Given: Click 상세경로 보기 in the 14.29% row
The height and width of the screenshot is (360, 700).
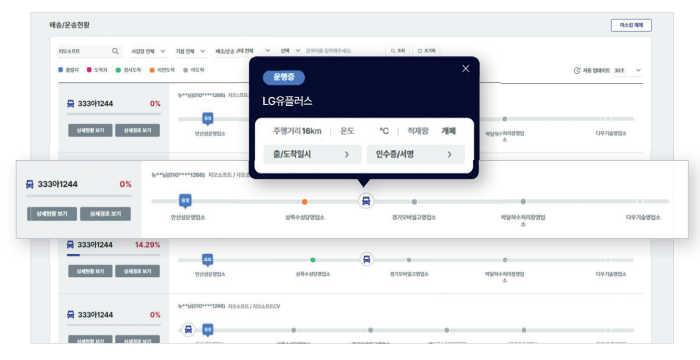Looking at the screenshot, I should pos(138,271).
